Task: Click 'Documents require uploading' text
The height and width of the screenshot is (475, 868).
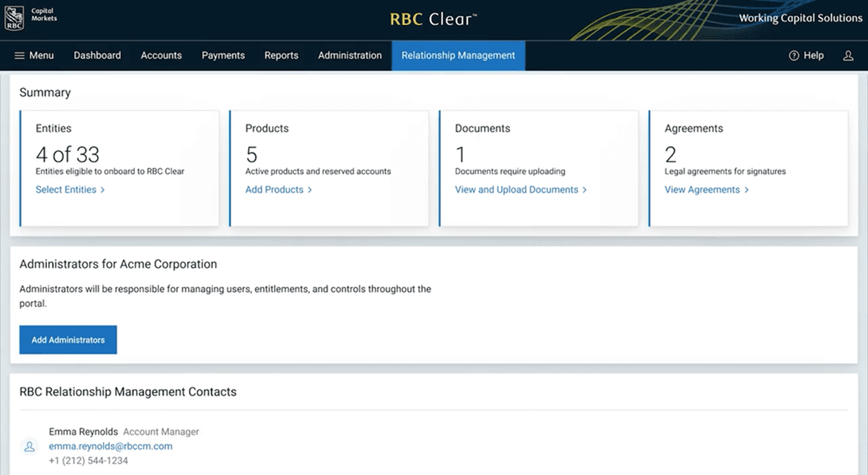Action: 510,171
